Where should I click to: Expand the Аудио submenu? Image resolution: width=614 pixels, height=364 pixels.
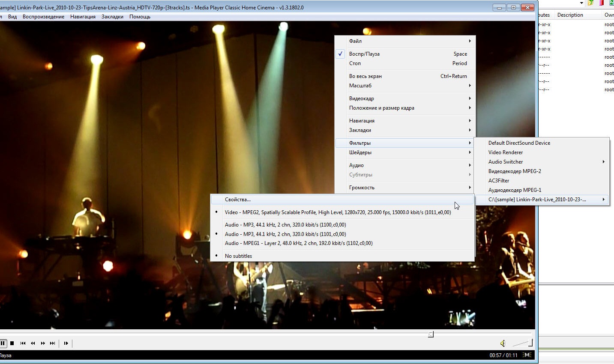(x=405, y=165)
